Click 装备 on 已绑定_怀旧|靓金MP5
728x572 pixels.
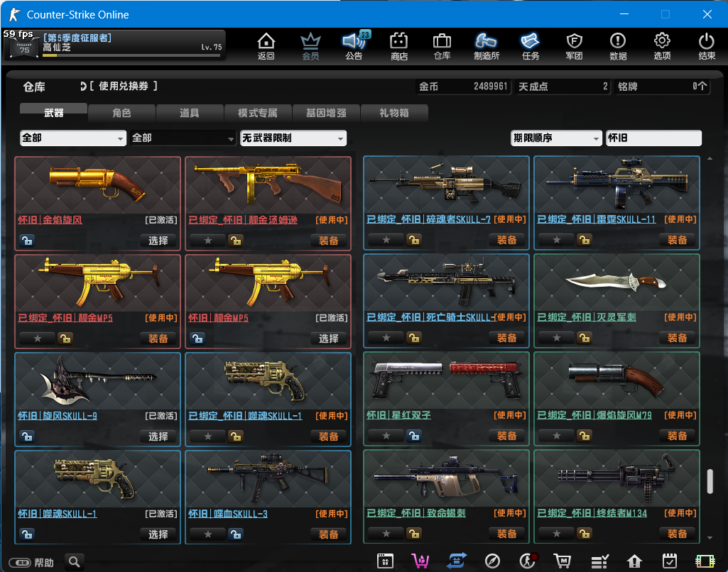pos(158,339)
